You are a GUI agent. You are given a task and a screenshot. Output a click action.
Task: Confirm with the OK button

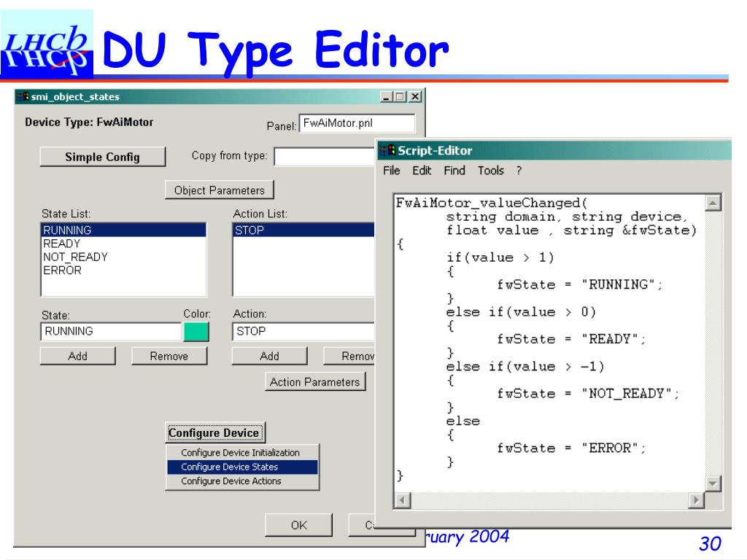coord(298,525)
